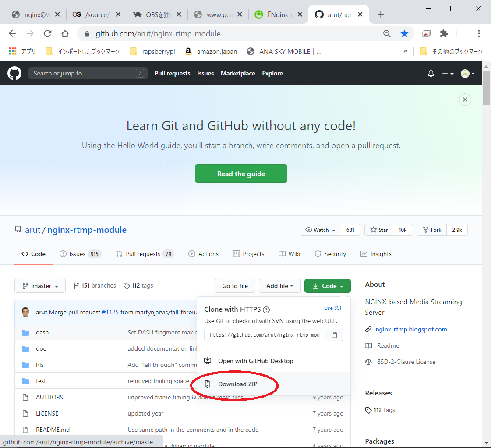The width and height of the screenshot is (491, 448).
Task: Go to the browser home page icon
Action: click(65, 33)
